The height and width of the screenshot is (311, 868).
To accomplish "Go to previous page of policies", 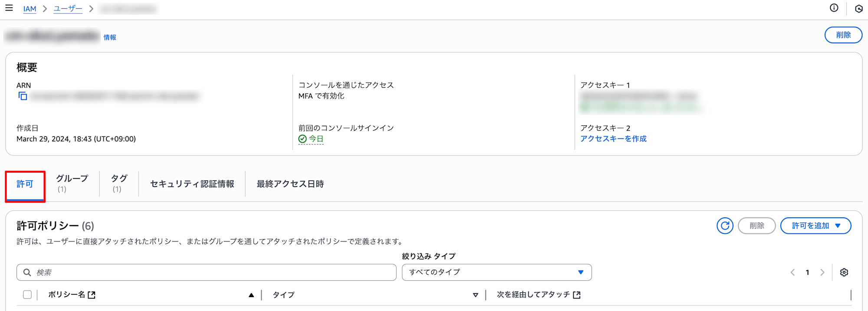I will coord(792,272).
